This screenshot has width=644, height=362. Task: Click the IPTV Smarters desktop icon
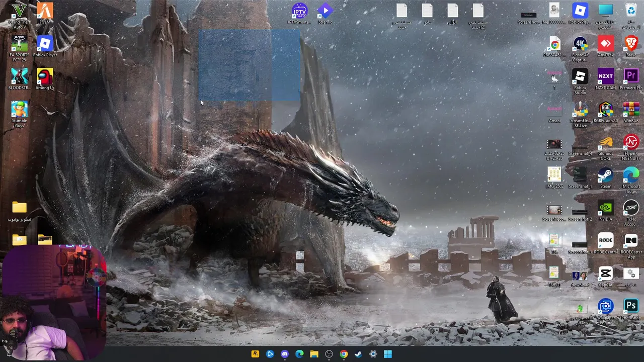[299, 14]
